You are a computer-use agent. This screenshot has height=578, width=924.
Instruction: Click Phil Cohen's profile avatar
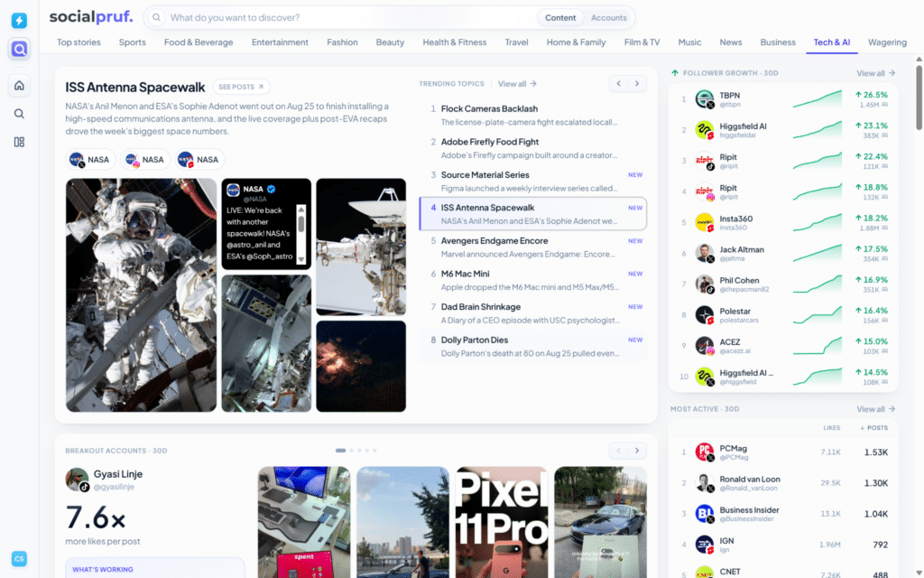point(704,284)
